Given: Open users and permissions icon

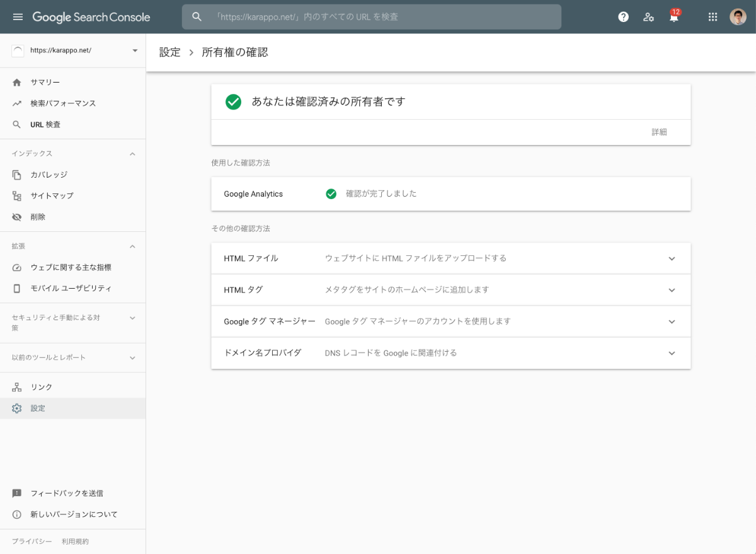Looking at the screenshot, I should coord(648,17).
